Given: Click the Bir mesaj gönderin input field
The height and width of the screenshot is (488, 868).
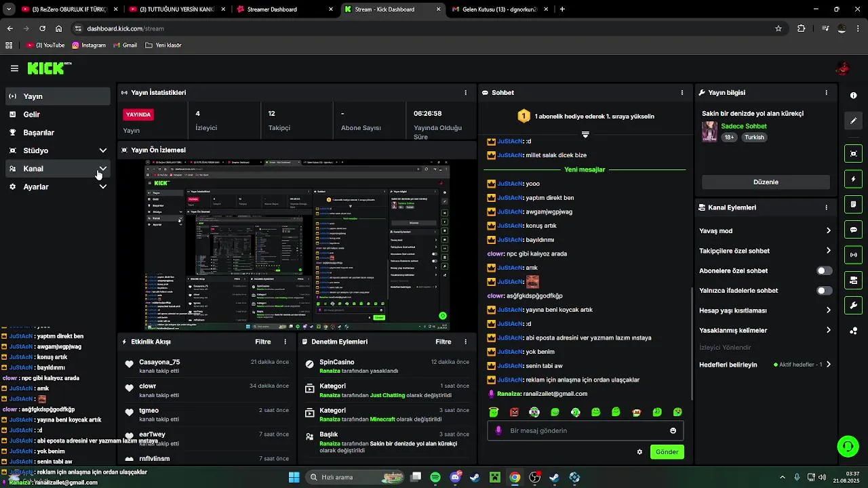Looking at the screenshot, I should [x=585, y=430].
